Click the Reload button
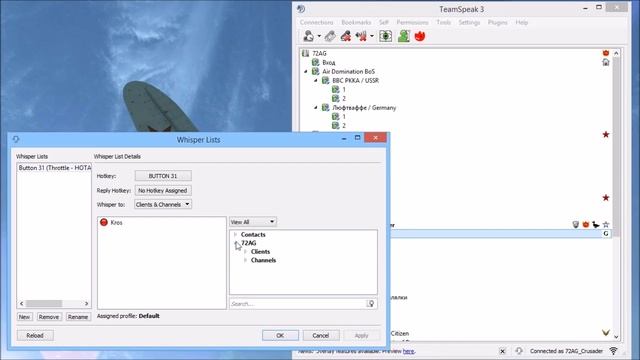 [35, 336]
